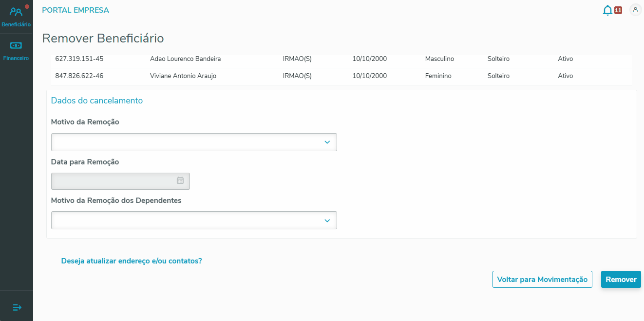Click Voltar para Movimentação button
This screenshot has height=321, width=644.
pos(542,280)
